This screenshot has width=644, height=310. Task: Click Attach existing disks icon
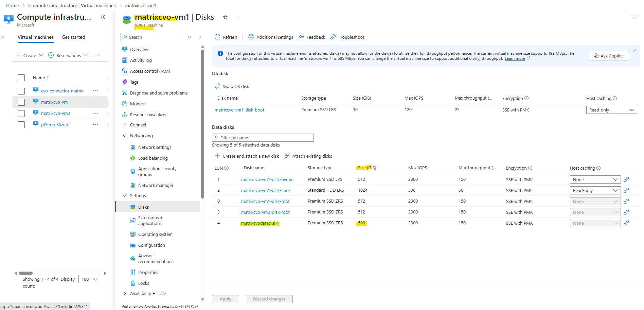(287, 156)
